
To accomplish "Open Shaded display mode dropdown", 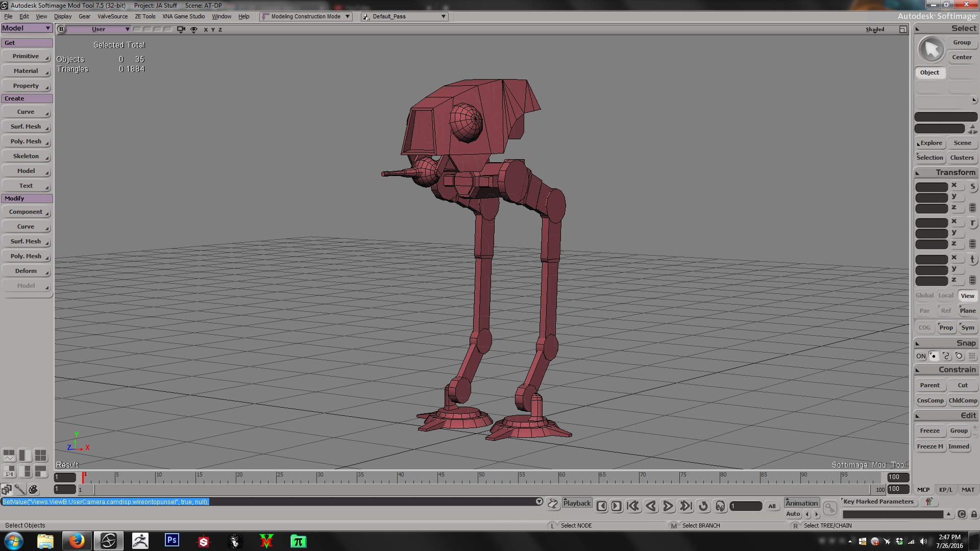I will click(x=875, y=30).
